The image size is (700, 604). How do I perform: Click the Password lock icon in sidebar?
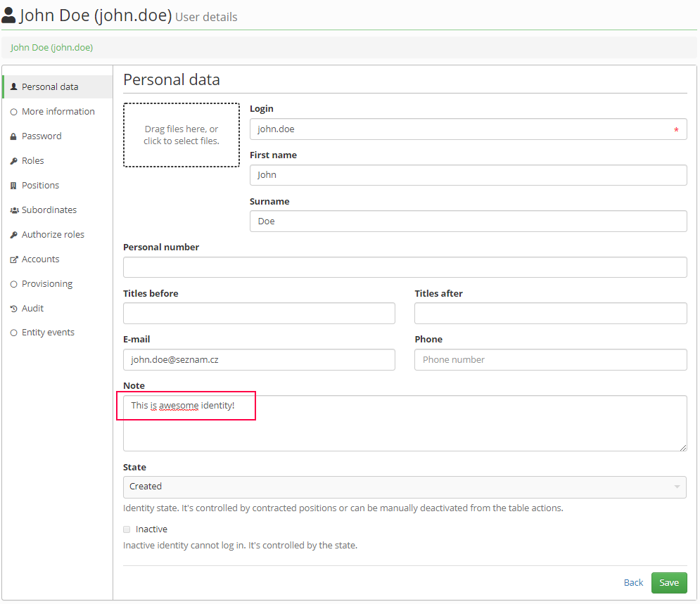coord(13,136)
